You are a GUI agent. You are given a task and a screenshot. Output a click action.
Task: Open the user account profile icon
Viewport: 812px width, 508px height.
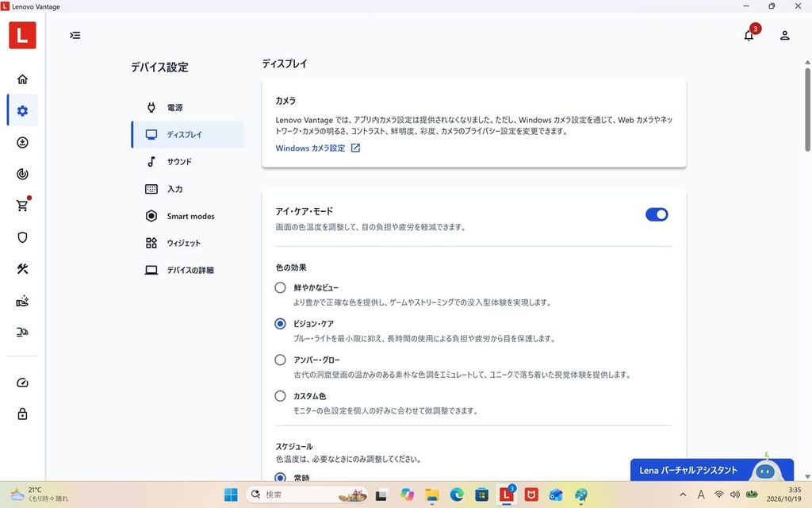[784, 35]
